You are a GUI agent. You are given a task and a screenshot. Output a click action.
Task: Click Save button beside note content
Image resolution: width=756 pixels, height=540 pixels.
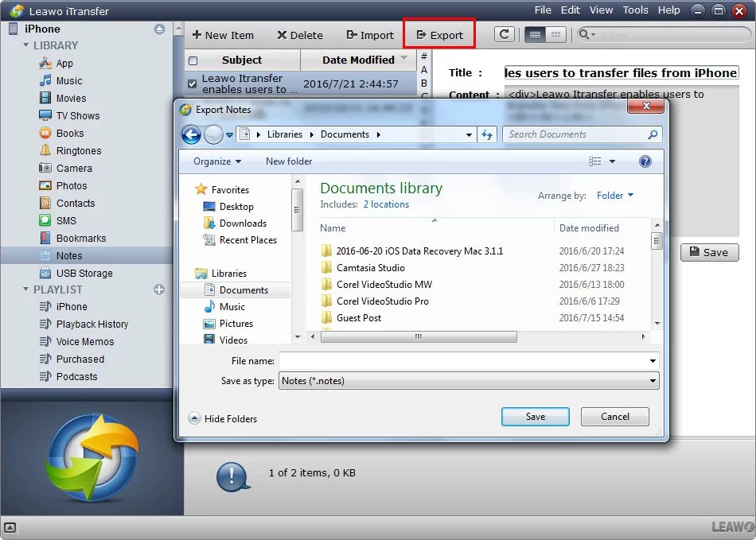point(709,252)
